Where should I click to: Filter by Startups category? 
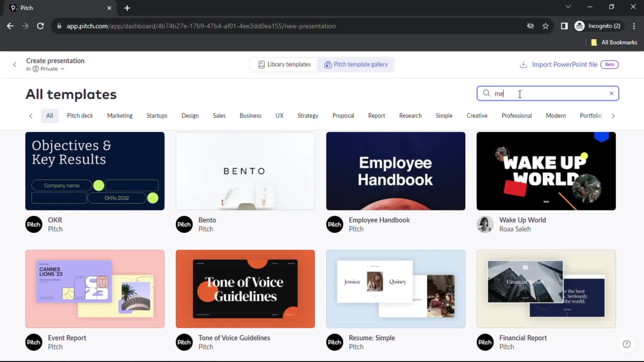coord(157,116)
